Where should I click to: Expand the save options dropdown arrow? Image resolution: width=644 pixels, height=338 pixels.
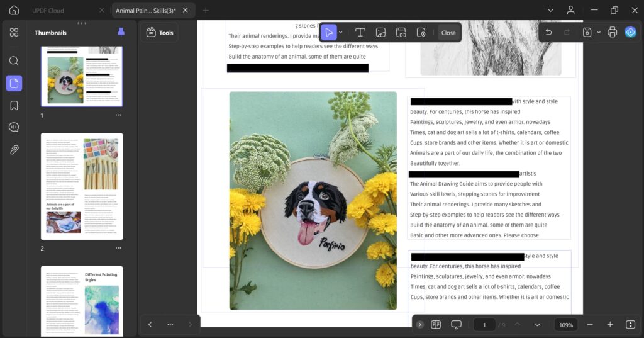[598, 32]
